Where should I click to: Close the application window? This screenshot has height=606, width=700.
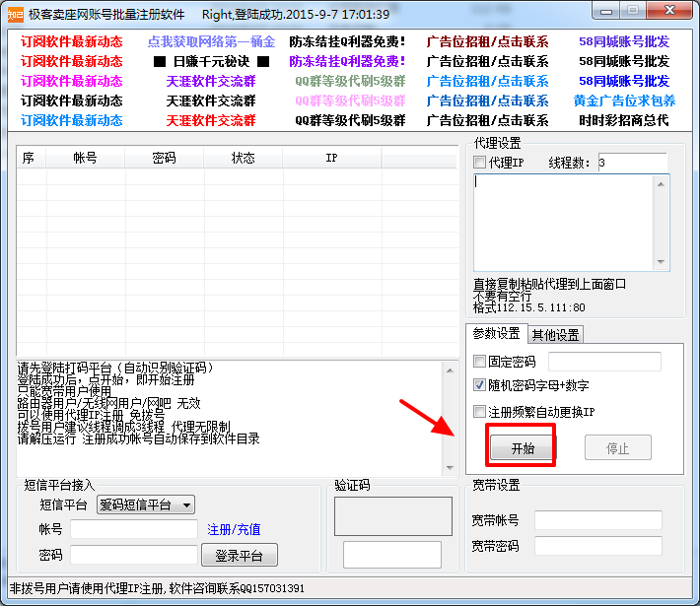[669, 11]
